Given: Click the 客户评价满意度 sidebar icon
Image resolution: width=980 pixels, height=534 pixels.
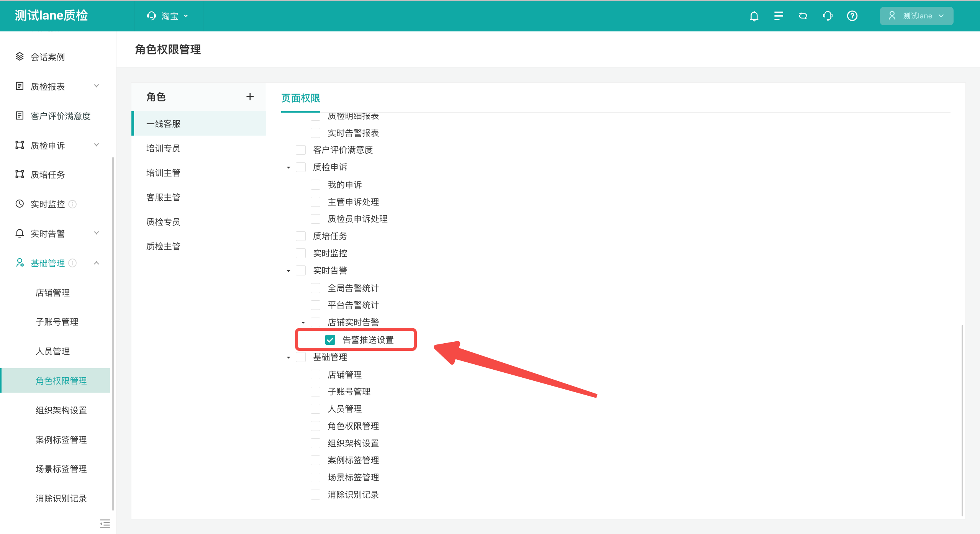Looking at the screenshot, I should pyautogui.click(x=20, y=116).
